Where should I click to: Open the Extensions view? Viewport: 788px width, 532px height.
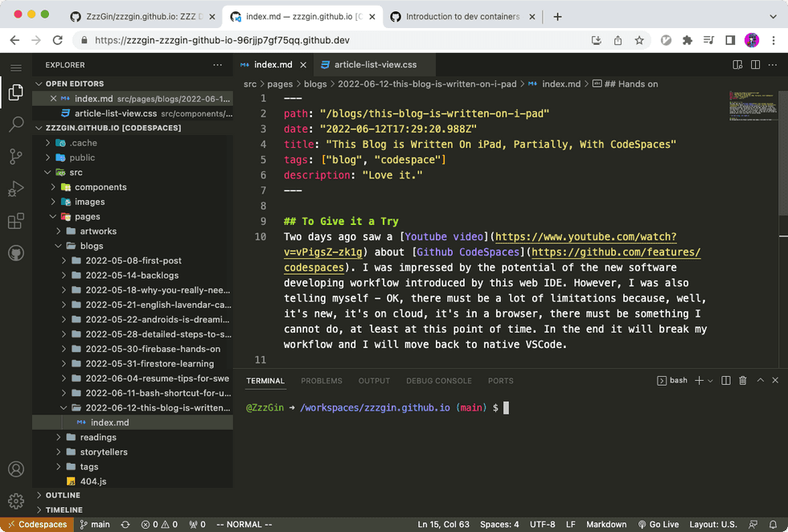coord(15,221)
